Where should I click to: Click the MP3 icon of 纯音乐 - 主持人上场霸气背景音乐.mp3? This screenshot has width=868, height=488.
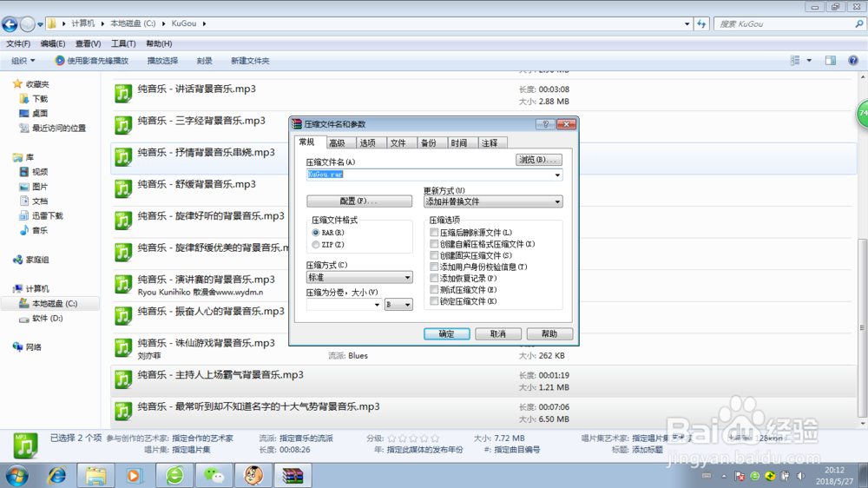tap(123, 379)
